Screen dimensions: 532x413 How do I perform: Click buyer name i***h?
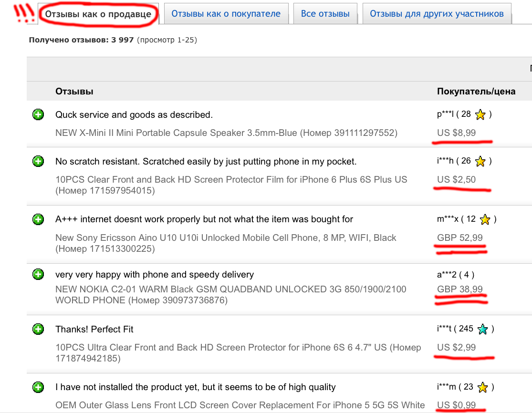point(445,161)
